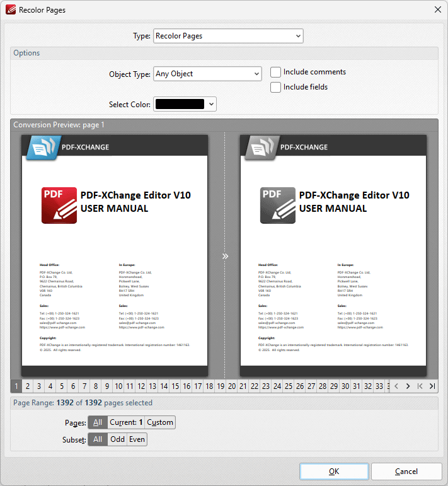448x486 pixels.
Task: Select Odd subset option
Action: 117,439
